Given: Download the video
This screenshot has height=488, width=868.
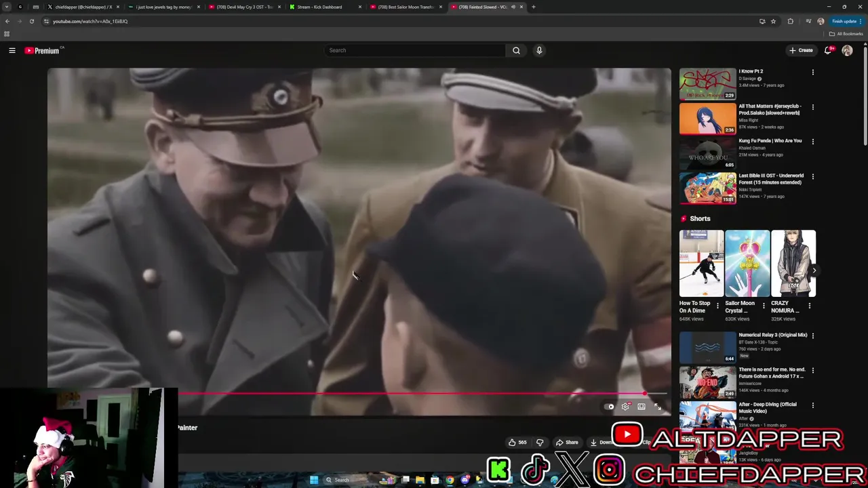Looking at the screenshot, I should (x=601, y=443).
